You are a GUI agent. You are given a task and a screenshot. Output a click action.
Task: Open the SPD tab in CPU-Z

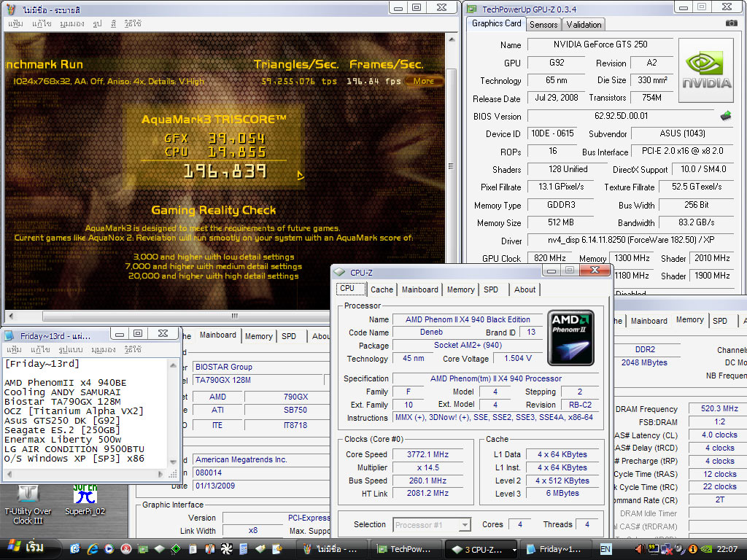pos(491,289)
